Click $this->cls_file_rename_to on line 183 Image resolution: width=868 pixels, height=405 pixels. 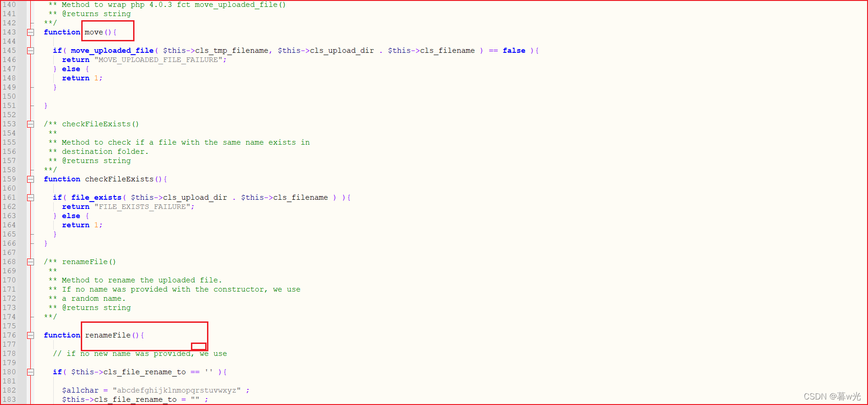pyautogui.click(x=119, y=399)
